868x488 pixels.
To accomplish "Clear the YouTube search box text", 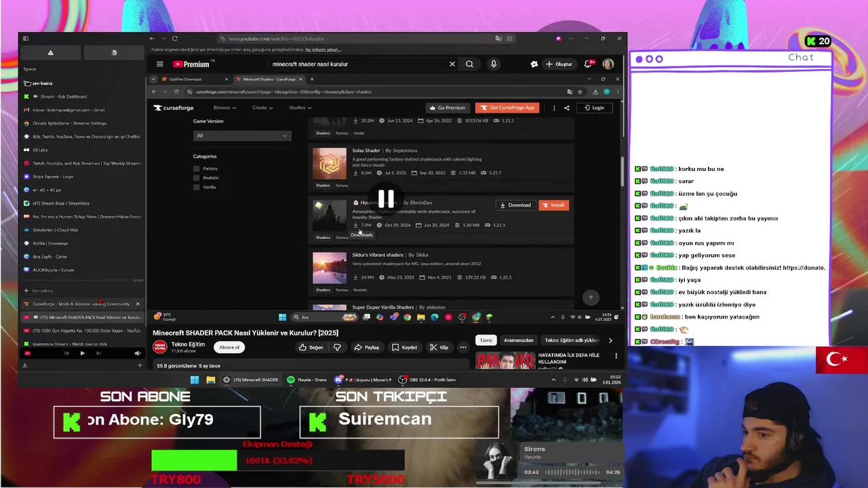I will point(452,64).
